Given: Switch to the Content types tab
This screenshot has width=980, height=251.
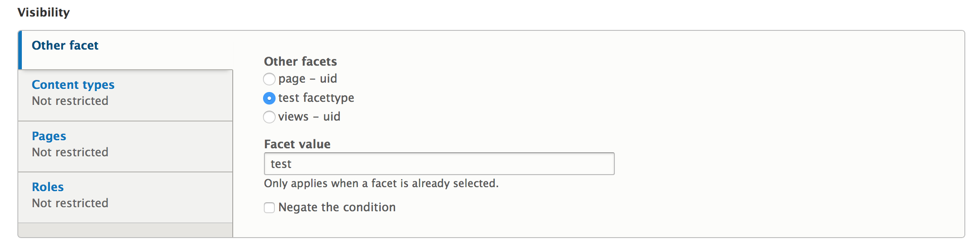Looking at the screenshot, I should click(73, 85).
